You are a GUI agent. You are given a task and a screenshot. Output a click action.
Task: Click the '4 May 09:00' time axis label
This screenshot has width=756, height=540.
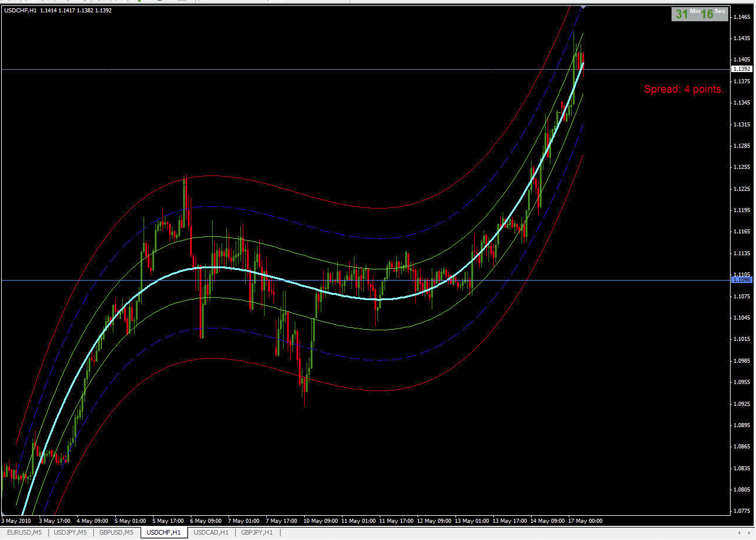(92, 521)
